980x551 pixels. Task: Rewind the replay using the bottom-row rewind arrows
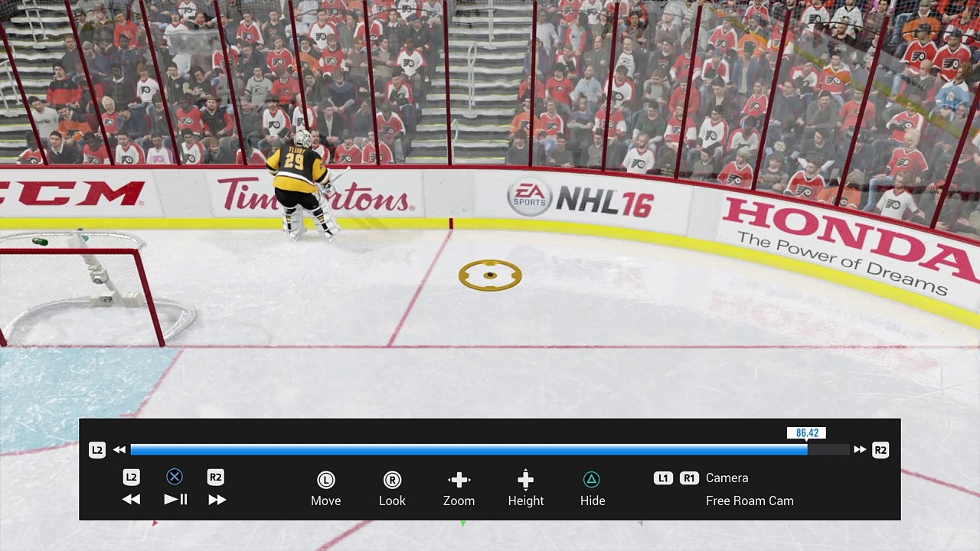(131, 500)
